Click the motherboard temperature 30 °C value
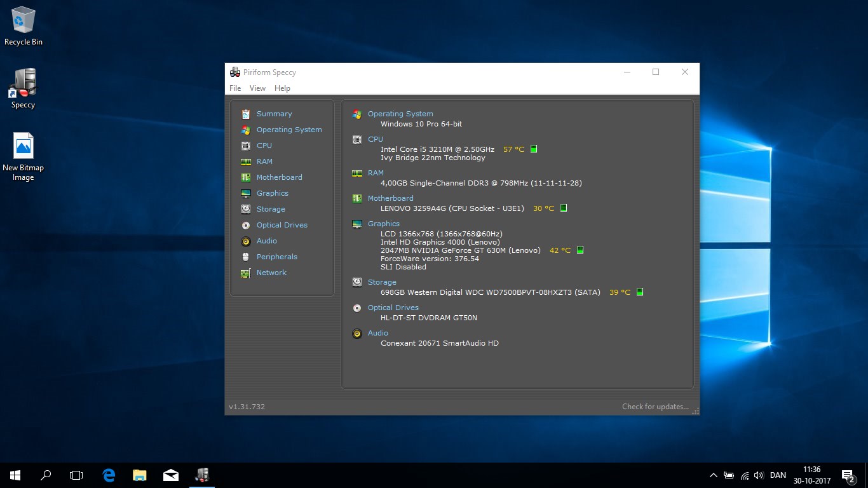The width and height of the screenshot is (868, 488). pos(544,208)
